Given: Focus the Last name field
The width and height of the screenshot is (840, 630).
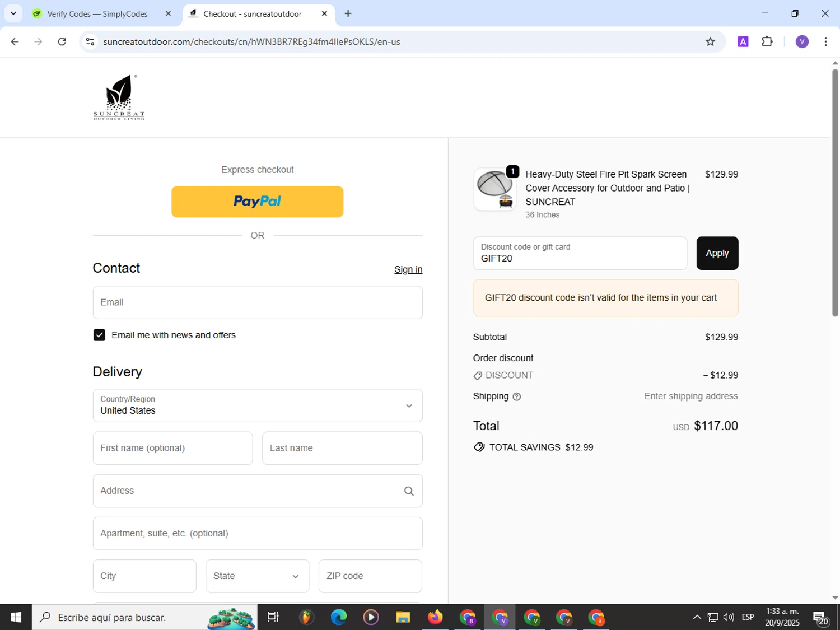Looking at the screenshot, I should 342,448.
